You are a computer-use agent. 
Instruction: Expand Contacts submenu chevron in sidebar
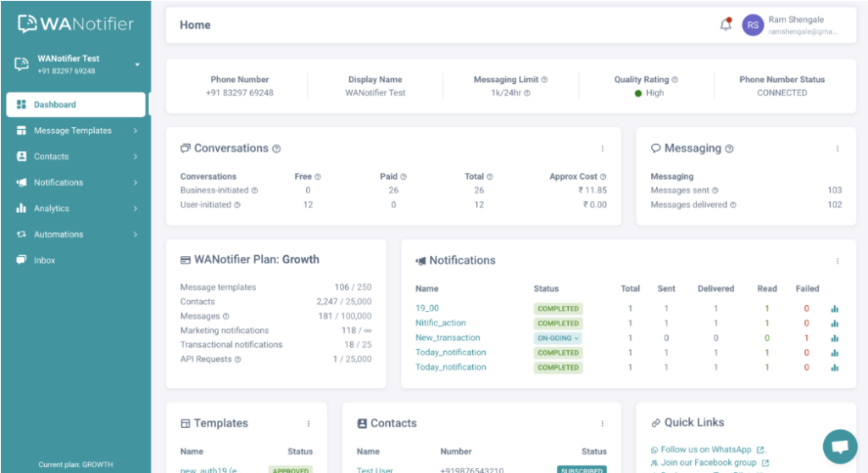[135, 157]
